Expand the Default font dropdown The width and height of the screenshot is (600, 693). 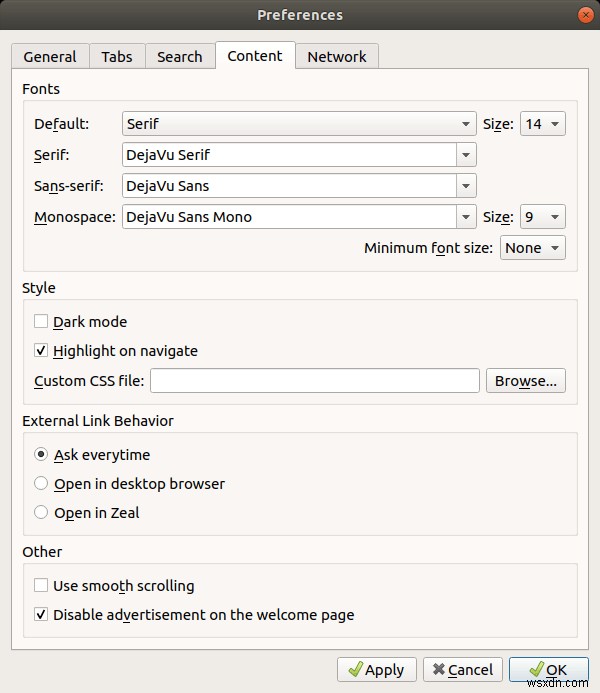[299, 125]
